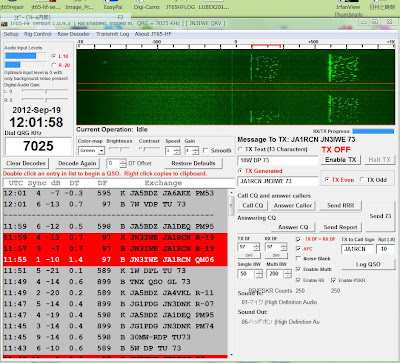The height and width of the screenshot is (363, 400).
Task: Open the Setup menu
Action: (11, 34)
